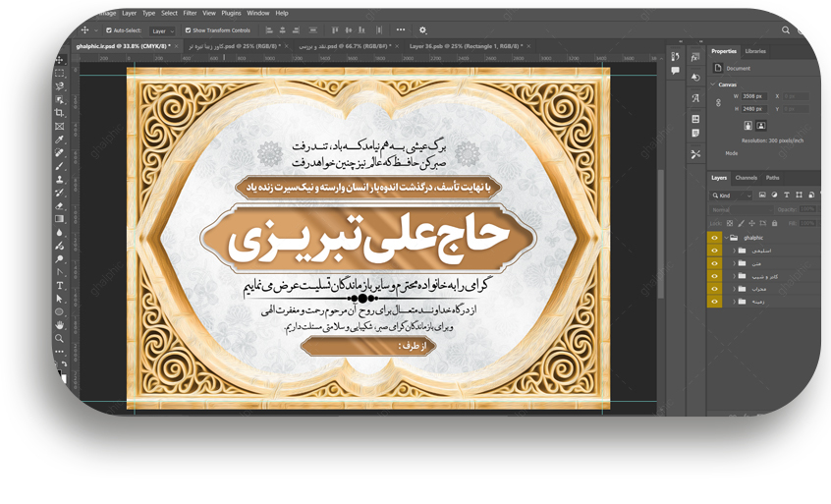Screen dimensions: 831x504
Task: Open the layer filter Kind dropdown
Action: (x=732, y=196)
